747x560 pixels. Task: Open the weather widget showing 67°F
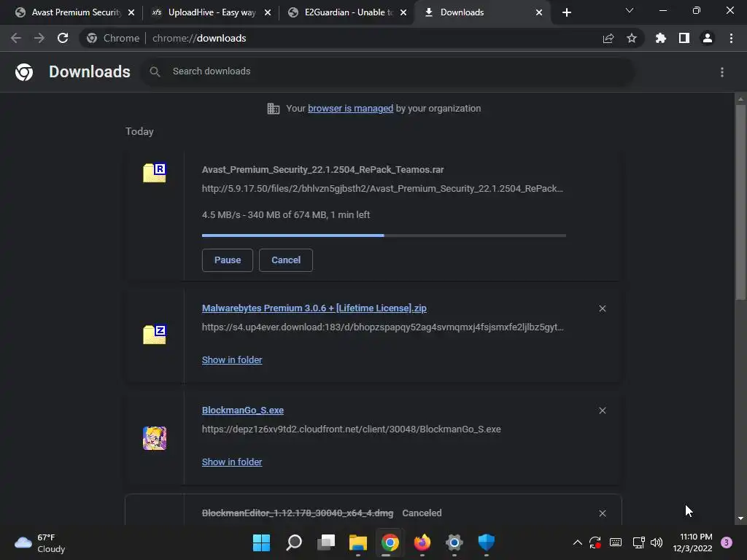(x=41, y=542)
